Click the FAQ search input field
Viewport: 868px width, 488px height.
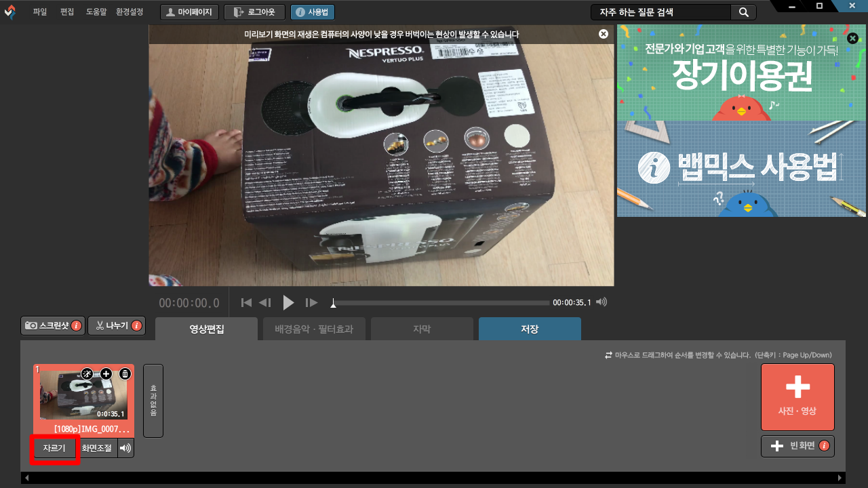click(x=660, y=12)
